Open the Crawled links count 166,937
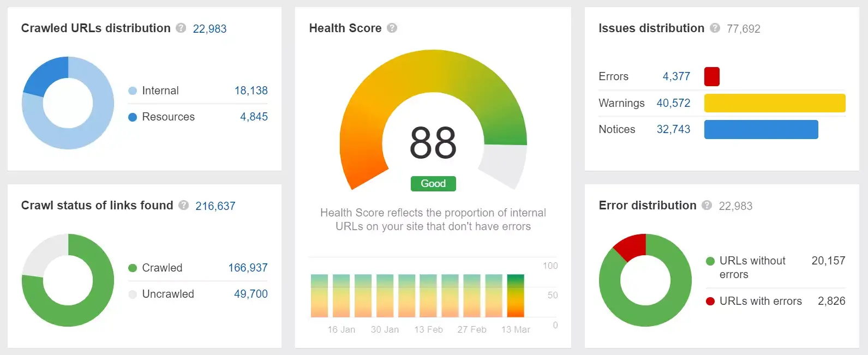Image resolution: width=868 pixels, height=355 pixels. (248, 268)
